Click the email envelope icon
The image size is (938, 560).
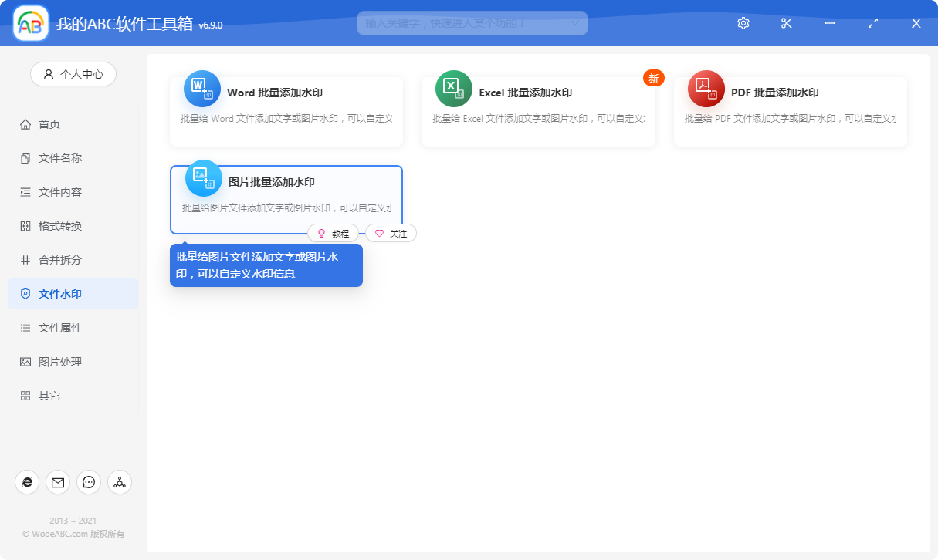tap(58, 482)
